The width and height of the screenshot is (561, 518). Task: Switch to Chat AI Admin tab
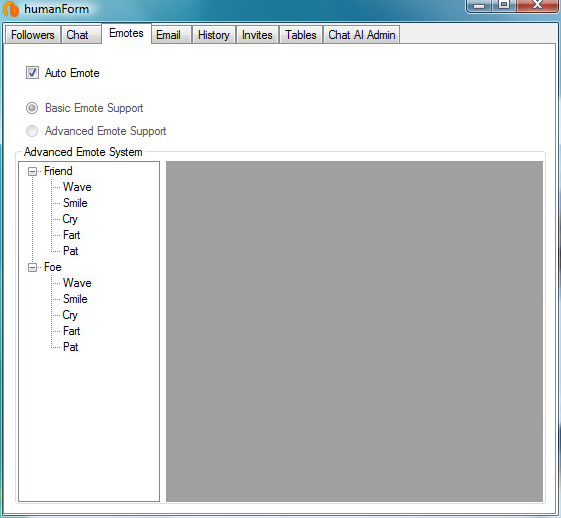point(362,35)
